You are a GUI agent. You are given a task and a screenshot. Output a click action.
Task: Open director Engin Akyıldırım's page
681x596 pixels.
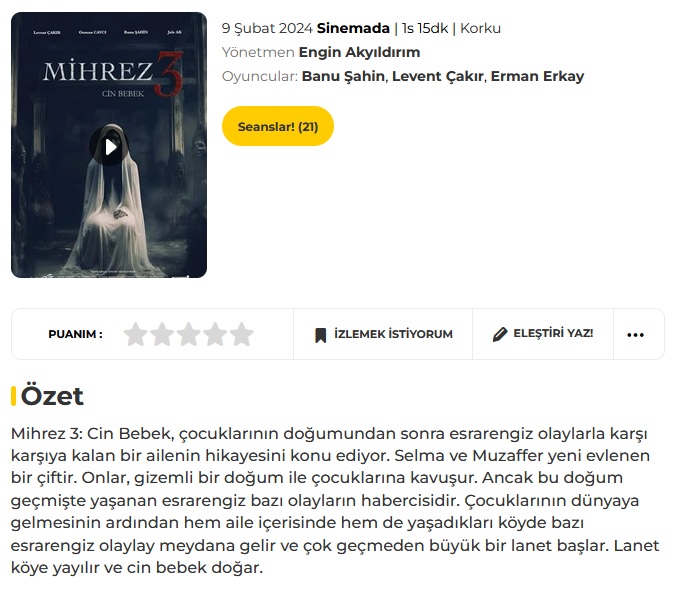[x=359, y=52]
